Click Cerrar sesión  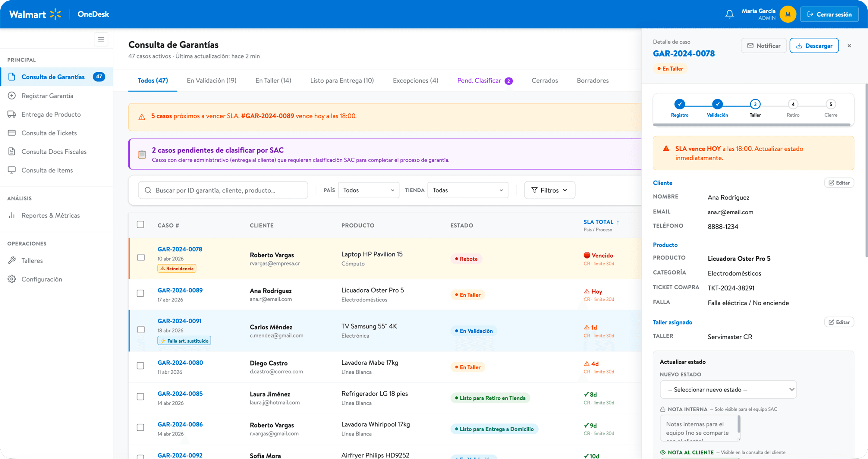[x=829, y=14]
